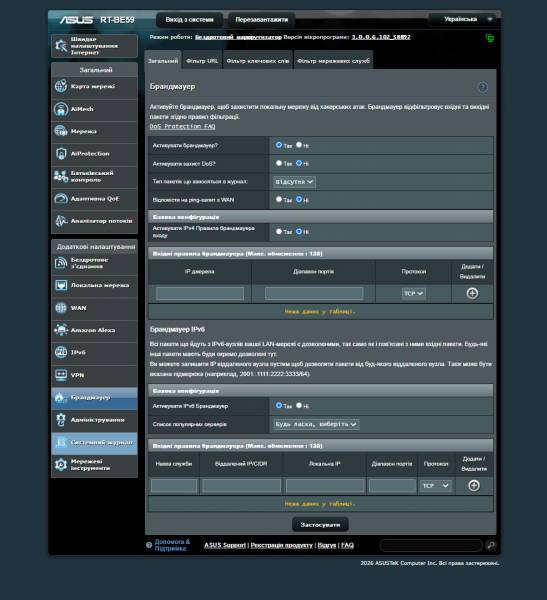Open Wireless (Бездротове з'єднання) icon

point(61,263)
